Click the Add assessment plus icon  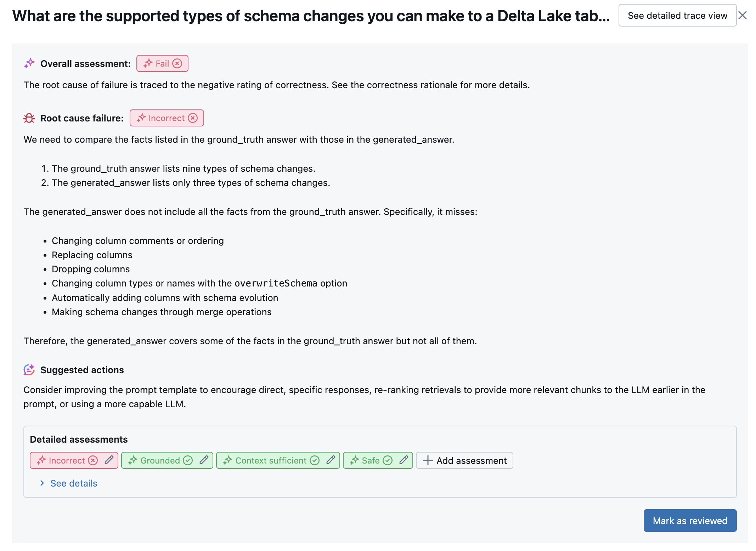tap(427, 460)
